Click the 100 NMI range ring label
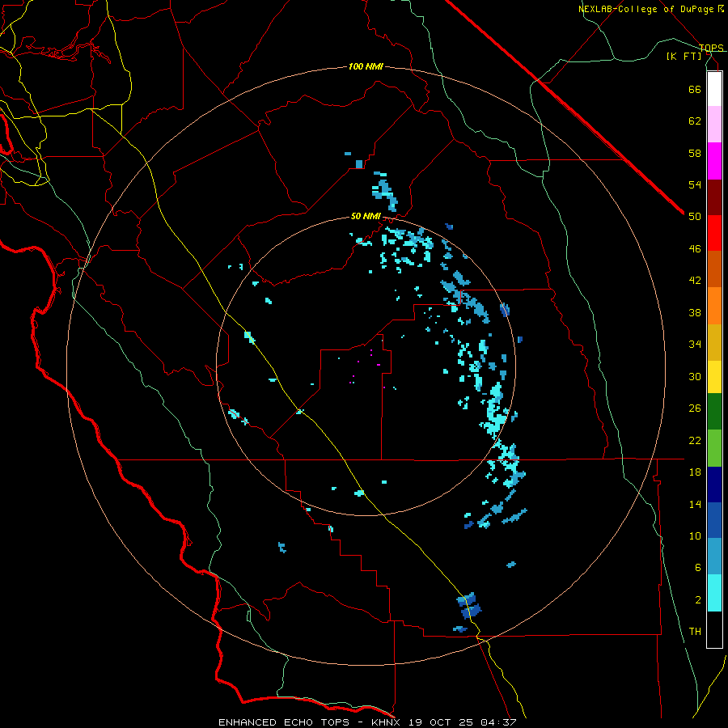This screenshot has width=728, height=728. point(366,66)
